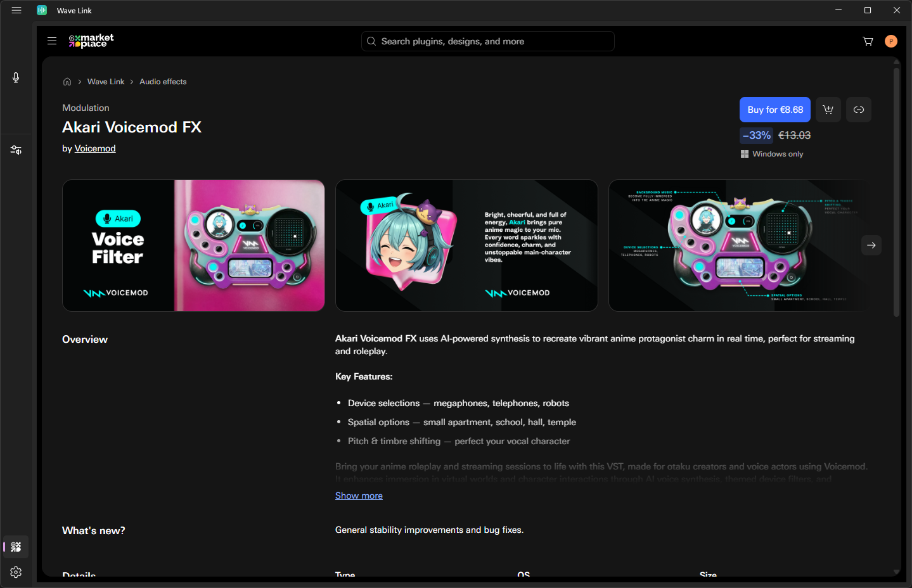This screenshot has width=912, height=588.
Task: Open settings gear in left sidebar
Action: tap(16, 572)
